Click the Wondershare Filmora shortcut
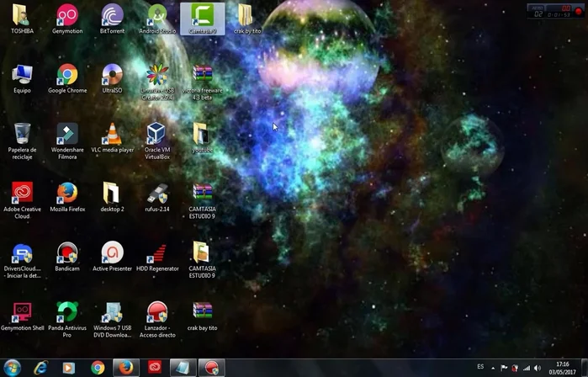Image resolution: width=588 pixels, height=377 pixels. click(66, 134)
